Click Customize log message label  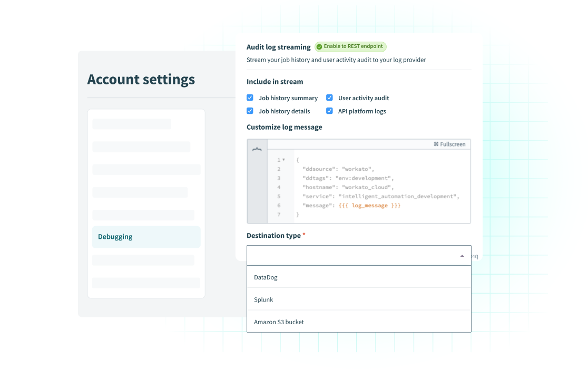[284, 127]
